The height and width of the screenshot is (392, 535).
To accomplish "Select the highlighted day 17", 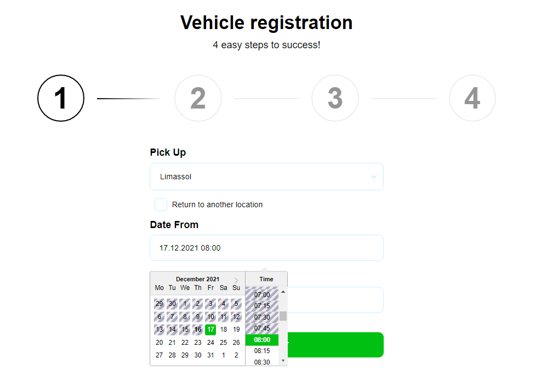I will (210, 329).
